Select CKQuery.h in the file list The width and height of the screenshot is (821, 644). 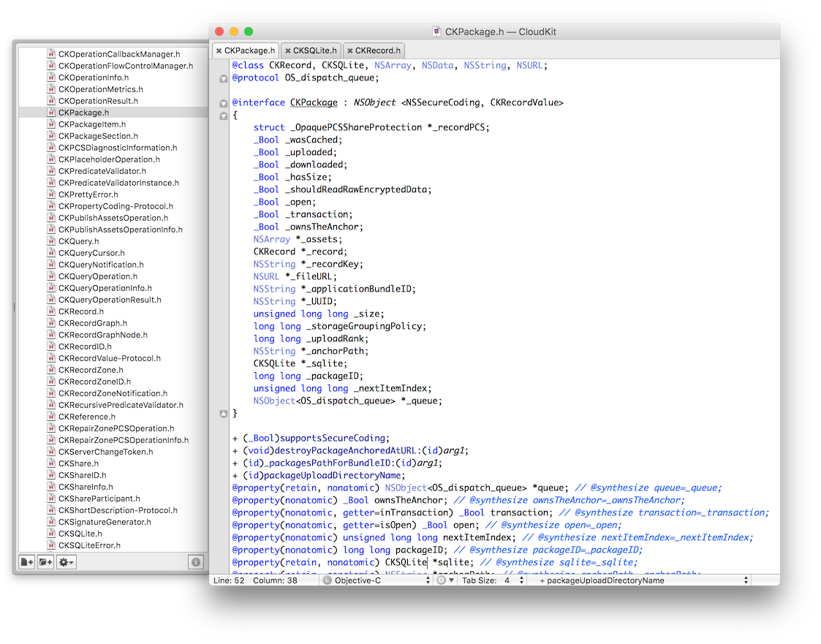tap(78, 240)
